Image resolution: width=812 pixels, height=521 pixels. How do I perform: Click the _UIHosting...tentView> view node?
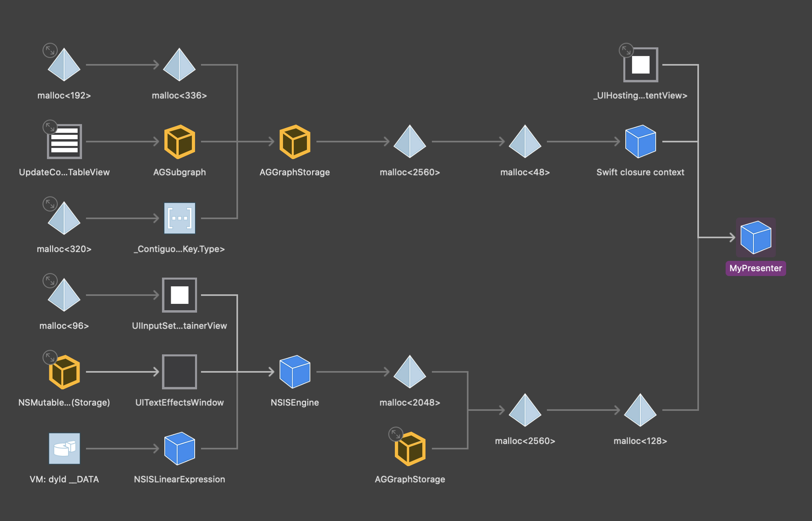640,64
